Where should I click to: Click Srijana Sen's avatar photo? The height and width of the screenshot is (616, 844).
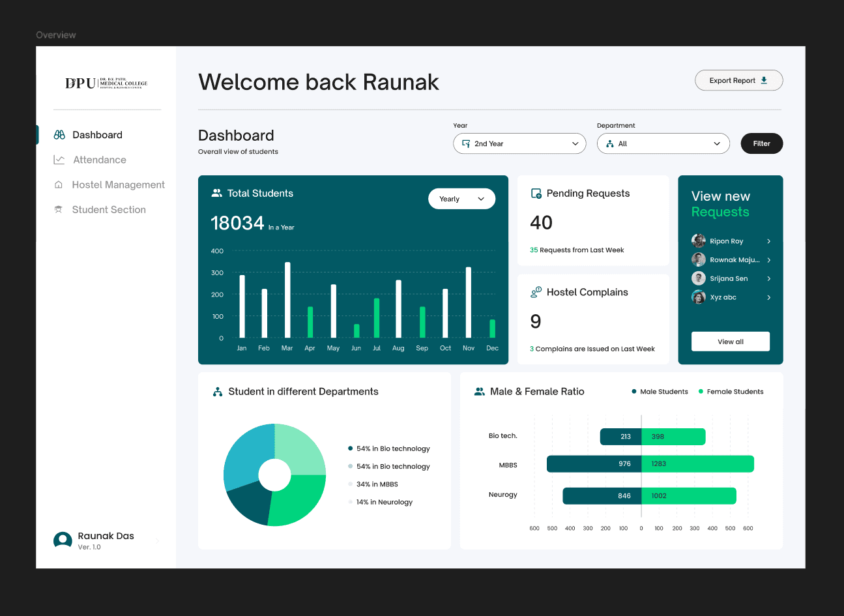[x=699, y=278]
